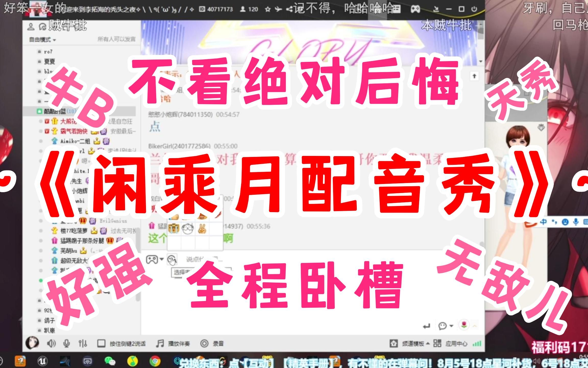Image resolution: width=588 pixels, height=368 pixels.
Task: Collapse the 酷酷的蓝 channel
Action: tap(39, 111)
